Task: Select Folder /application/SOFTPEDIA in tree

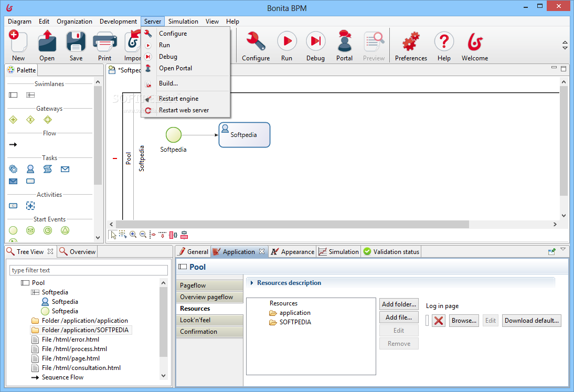Action: click(x=81, y=330)
